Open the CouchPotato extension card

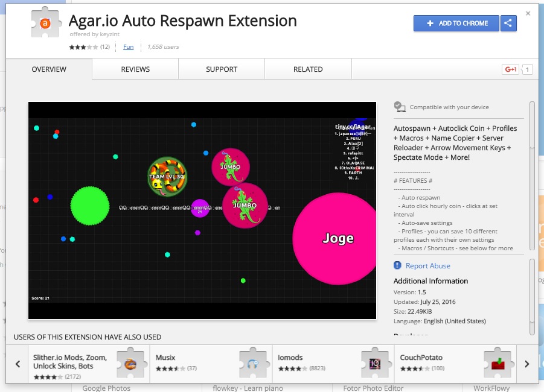[x=455, y=364]
